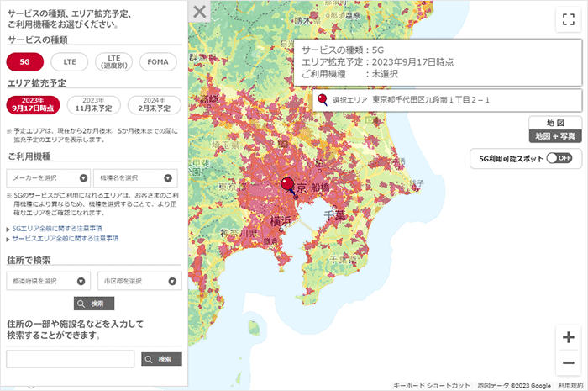Viewport: 588px width, 391px height.
Task: Open the メーカーを選択 dropdown
Action: click(x=49, y=178)
